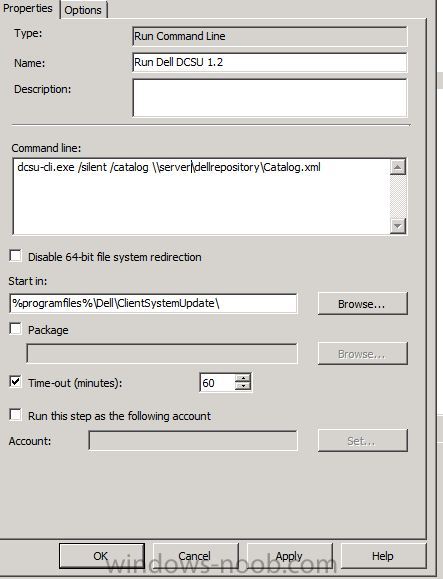
Task: Click inside the Description text box
Action: coord(269,98)
